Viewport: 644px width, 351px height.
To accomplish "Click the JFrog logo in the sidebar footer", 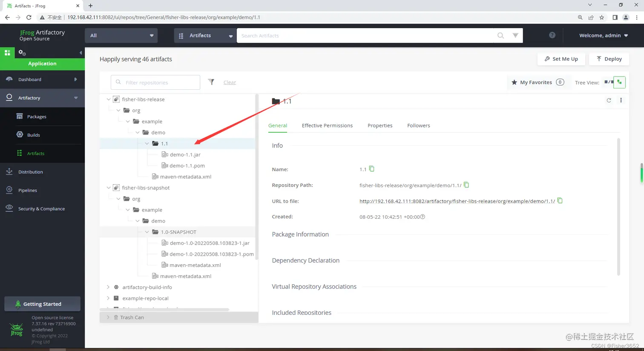I will 16,330.
